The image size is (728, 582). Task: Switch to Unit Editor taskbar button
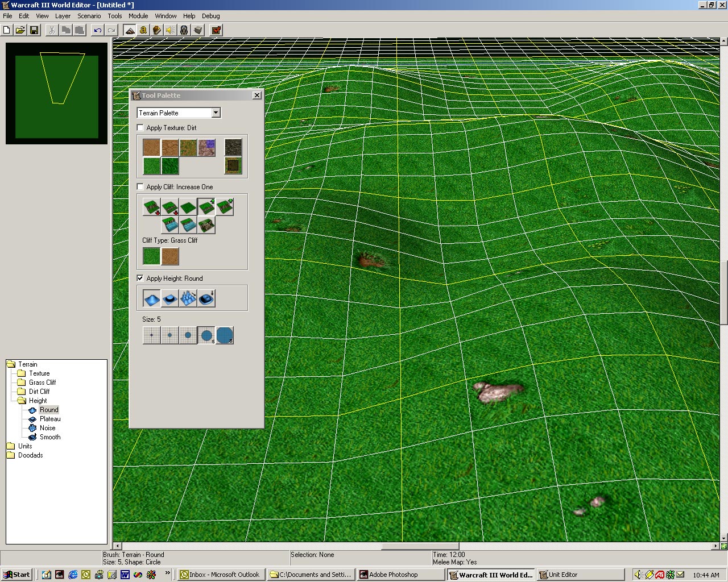pyautogui.click(x=580, y=575)
